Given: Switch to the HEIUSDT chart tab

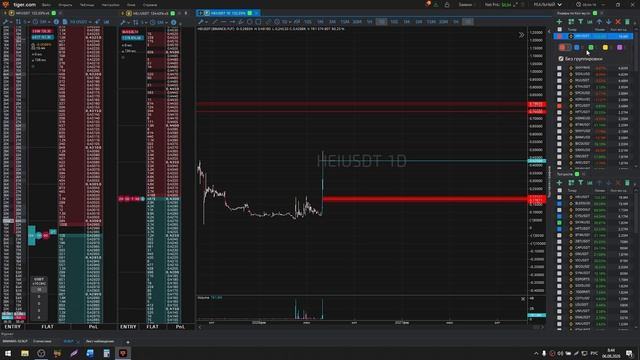Looking at the screenshot, I should point(228,13).
